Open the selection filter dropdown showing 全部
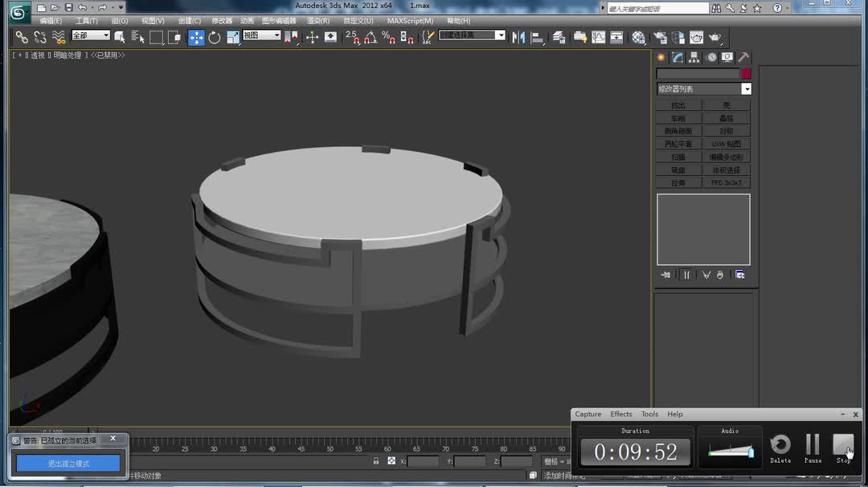 point(90,36)
